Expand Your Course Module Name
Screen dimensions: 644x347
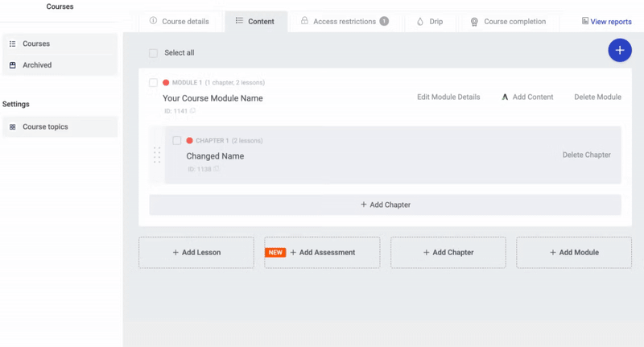click(213, 98)
